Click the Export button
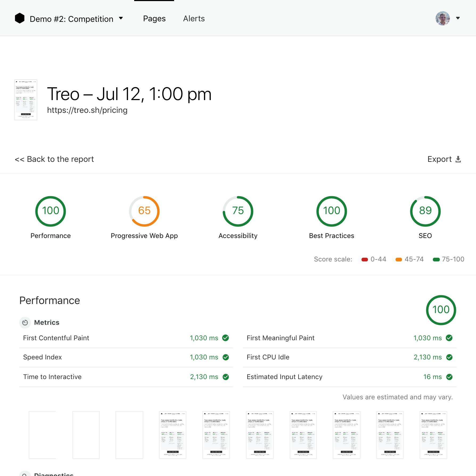Viewport: 476px width, 476px height. click(444, 159)
